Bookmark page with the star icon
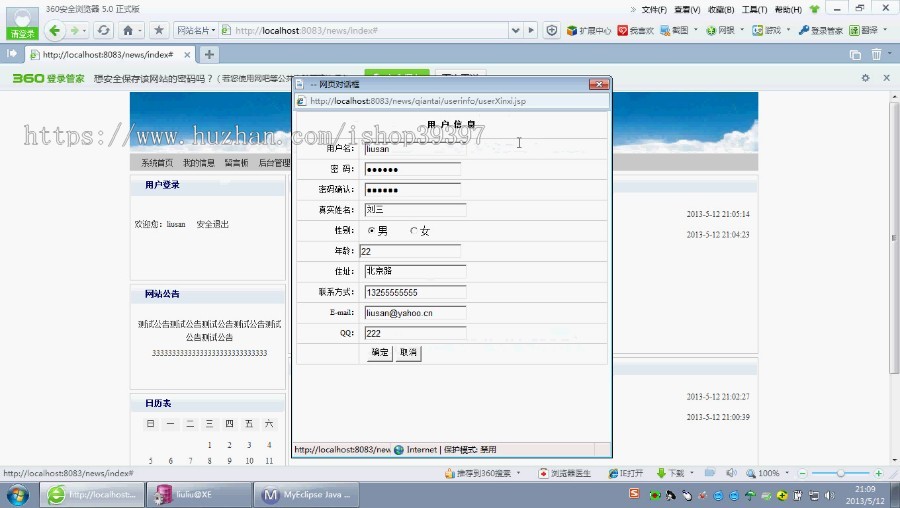 (x=159, y=30)
